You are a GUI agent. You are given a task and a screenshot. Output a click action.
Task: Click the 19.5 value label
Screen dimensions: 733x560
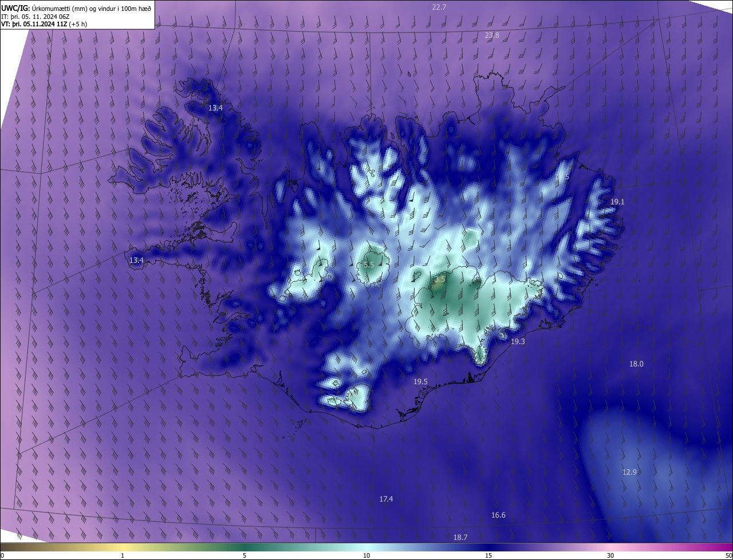point(421,382)
